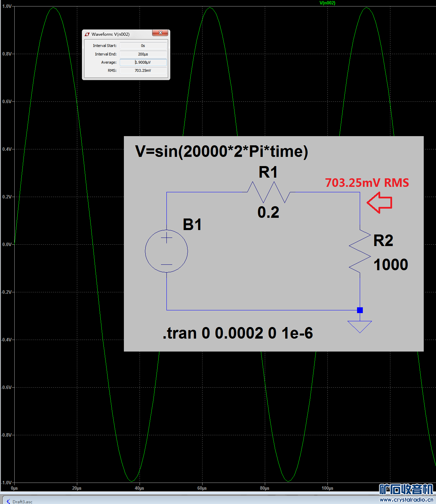Select the R2 resistor zigzag symbol
Viewport: 436px width, 504px height.
360,251
